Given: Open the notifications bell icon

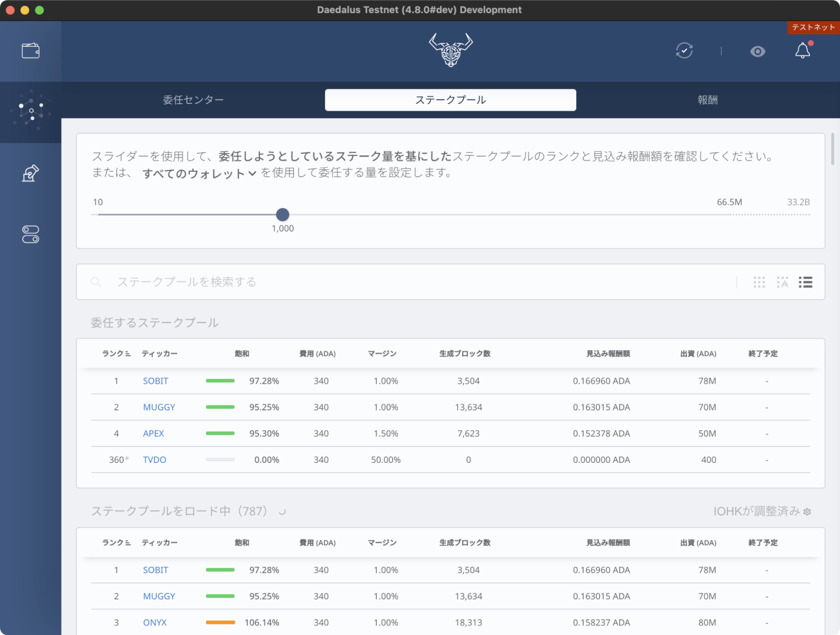Looking at the screenshot, I should [x=803, y=50].
